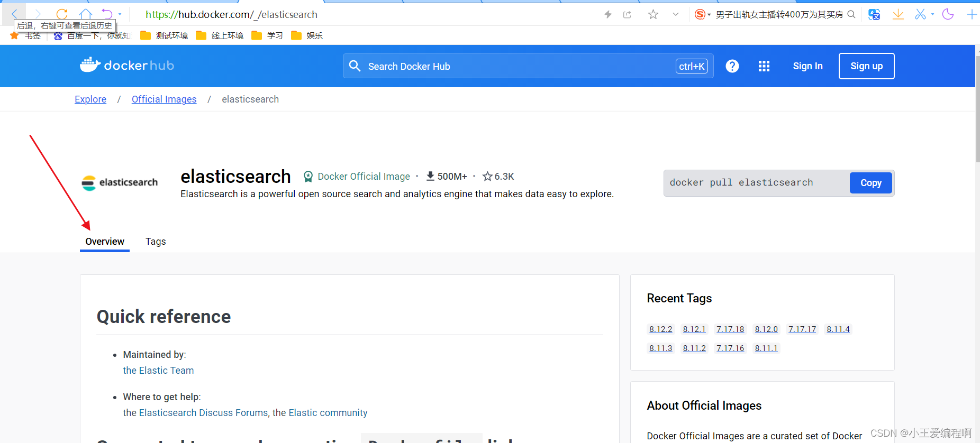Open recent tag 8.12.0

point(766,329)
